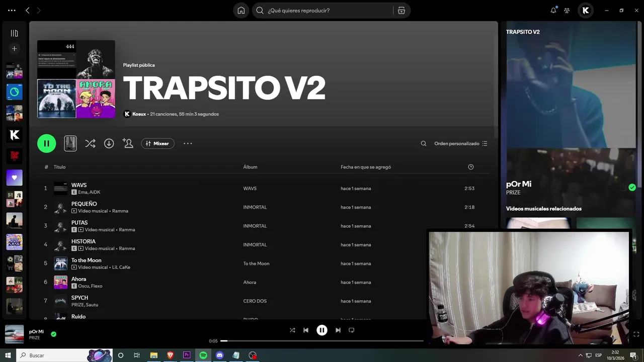Viewport: 644px width, 362px height.
Task: Open Liked Songs heart tile in sidebar
Action: [x=14, y=177]
